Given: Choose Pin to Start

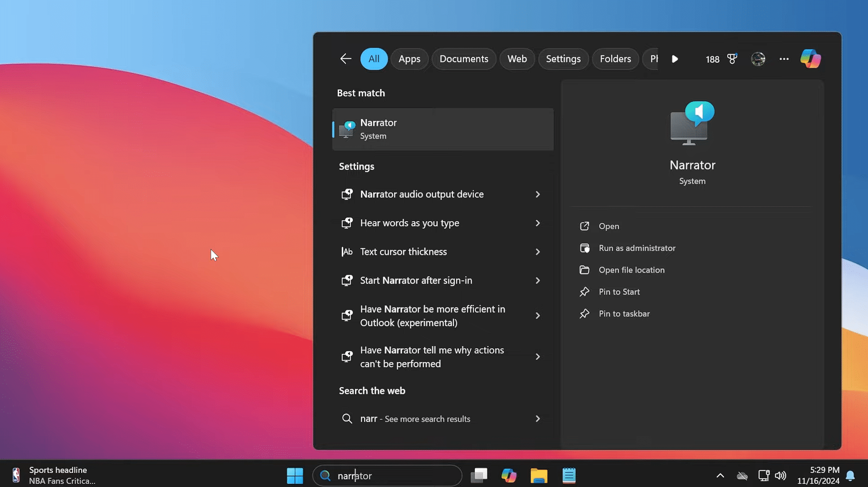Looking at the screenshot, I should pos(619,292).
